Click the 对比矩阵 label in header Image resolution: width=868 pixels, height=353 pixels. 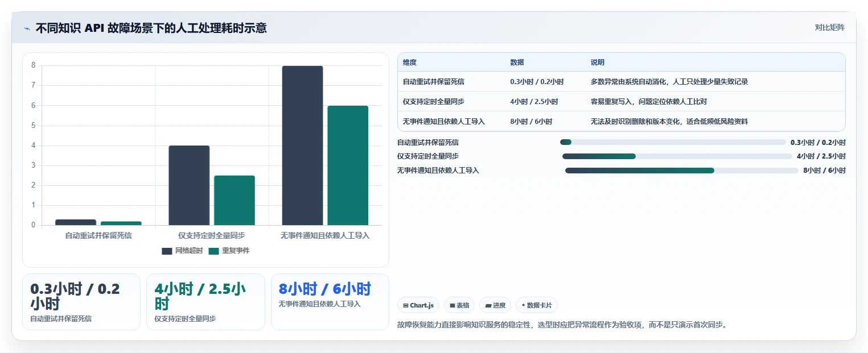[x=830, y=27]
